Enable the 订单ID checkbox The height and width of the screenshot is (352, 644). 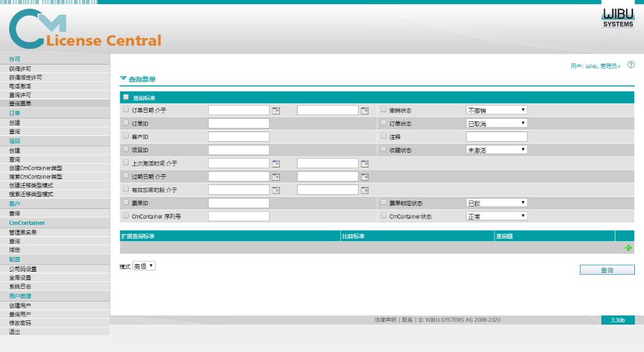(x=126, y=122)
